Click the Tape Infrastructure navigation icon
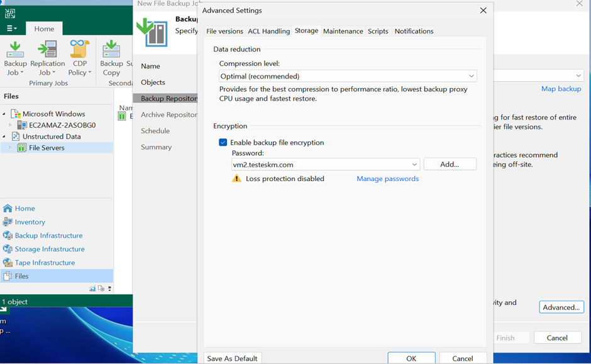 (8, 263)
